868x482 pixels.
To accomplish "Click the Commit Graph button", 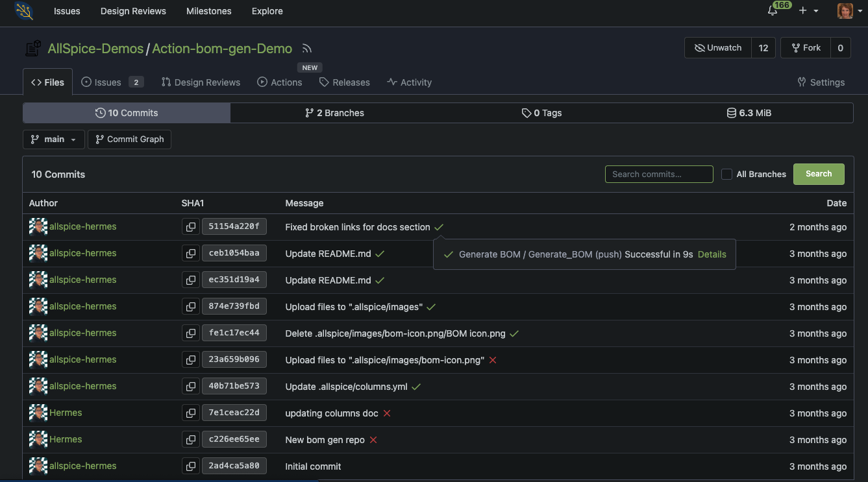I will [x=130, y=139].
